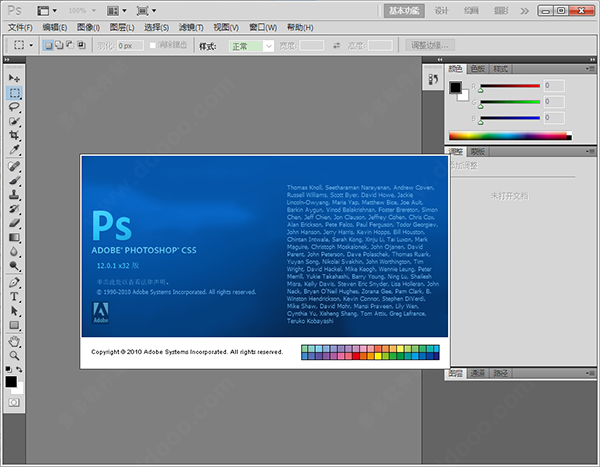Select the Rectangle shape tool
Image resolution: width=600 pixels, height=467 pixels.
click(14, 325)
